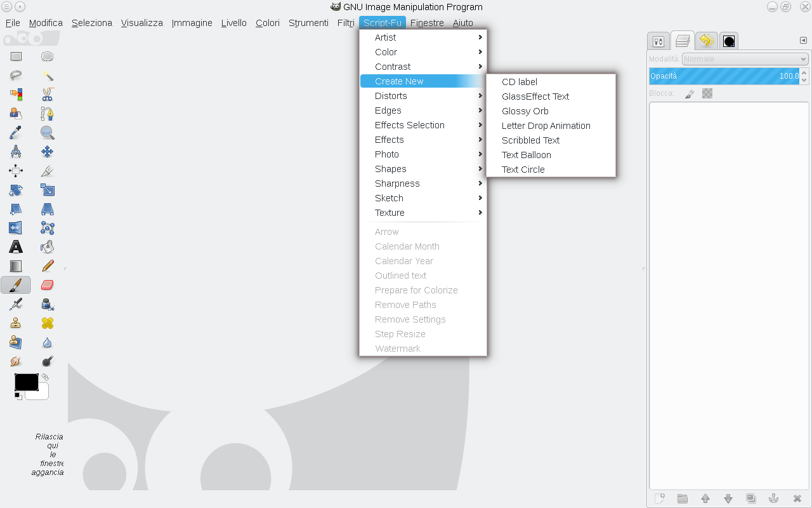Expand the Distorts submenu
Viewport: 812px width, 508px height.
tap(423, 96)
